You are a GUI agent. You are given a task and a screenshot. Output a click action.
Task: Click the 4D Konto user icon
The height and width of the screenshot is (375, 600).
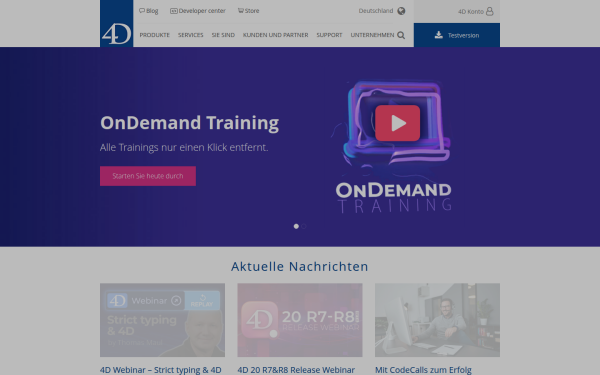pyautogui.click(x=489, y=11)
